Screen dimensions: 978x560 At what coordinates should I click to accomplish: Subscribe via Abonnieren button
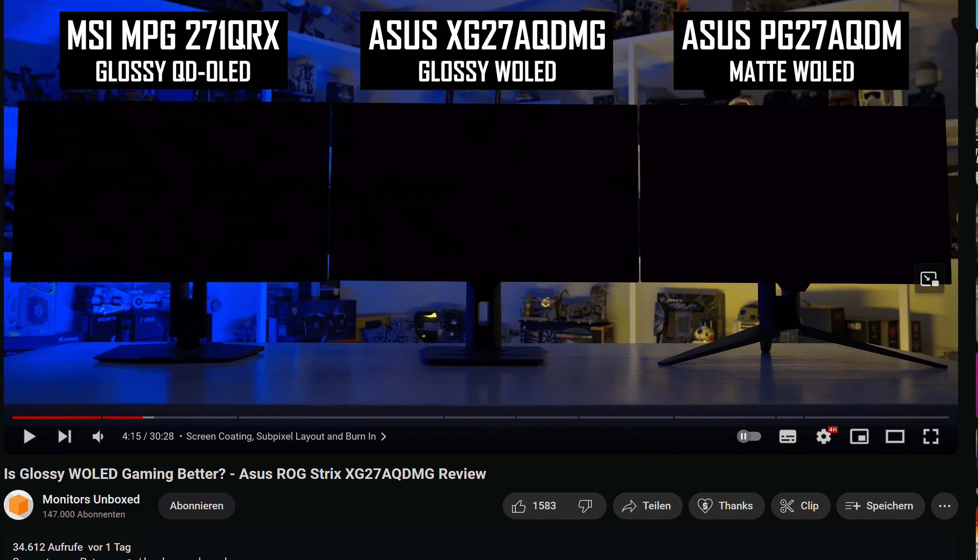click(196, 506)
